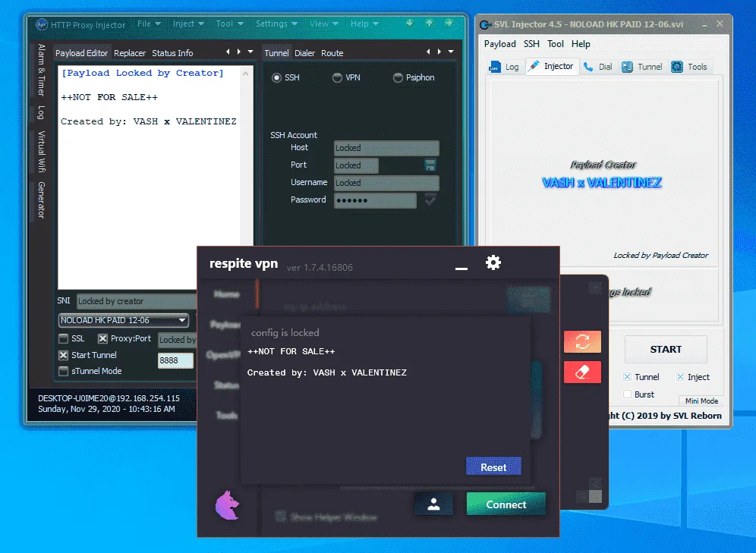Toggle the Proxy:Port checkbox
Screen dimensions: 756x553
click(102, 338)
